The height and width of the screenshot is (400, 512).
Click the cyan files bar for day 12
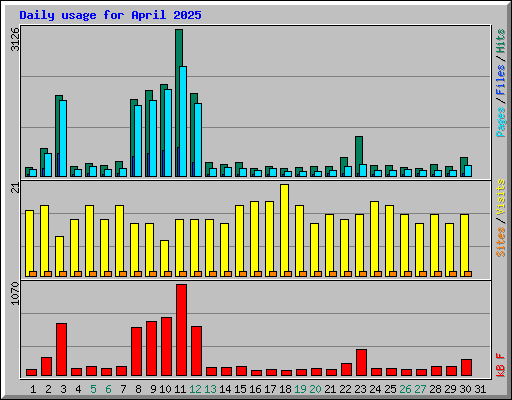coord(198,140)
